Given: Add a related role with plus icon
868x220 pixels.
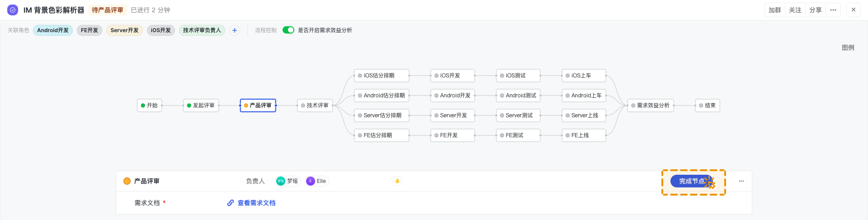Looking at the screenshot, I should (x=235, y=30).
